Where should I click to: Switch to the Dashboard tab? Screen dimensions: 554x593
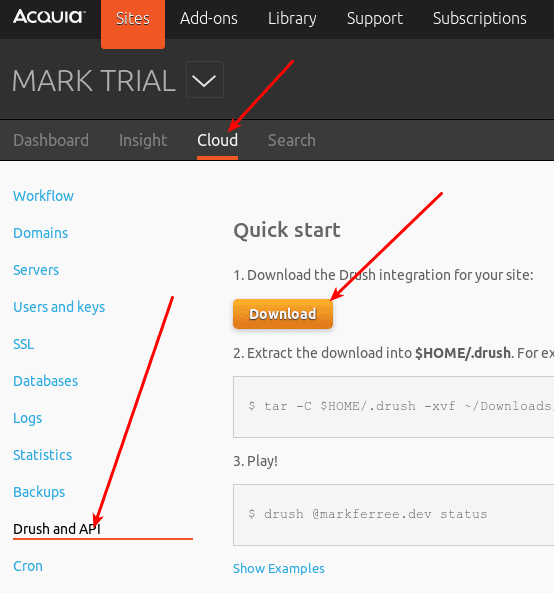[51, 140]
